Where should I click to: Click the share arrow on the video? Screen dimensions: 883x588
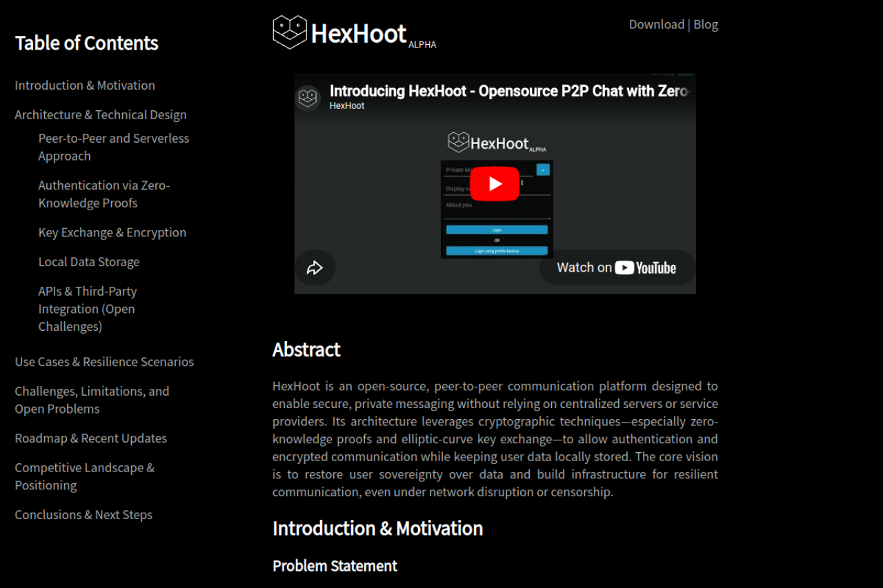(315, 268)
